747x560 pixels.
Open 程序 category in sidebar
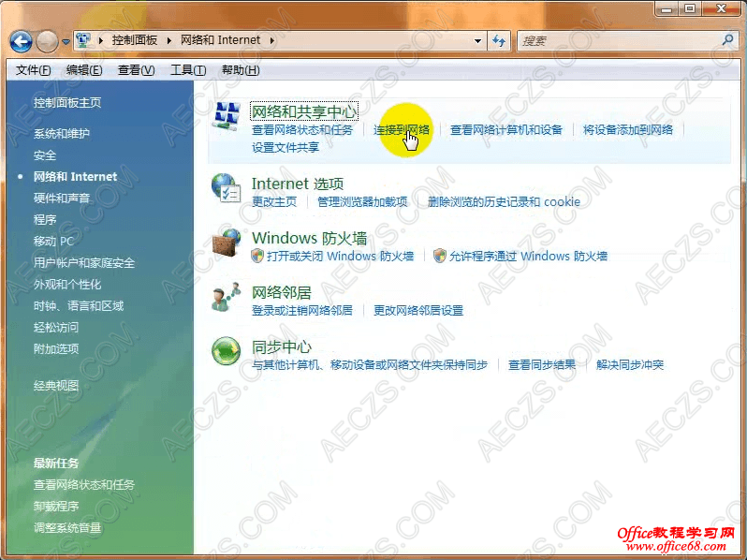click(45, 220)
